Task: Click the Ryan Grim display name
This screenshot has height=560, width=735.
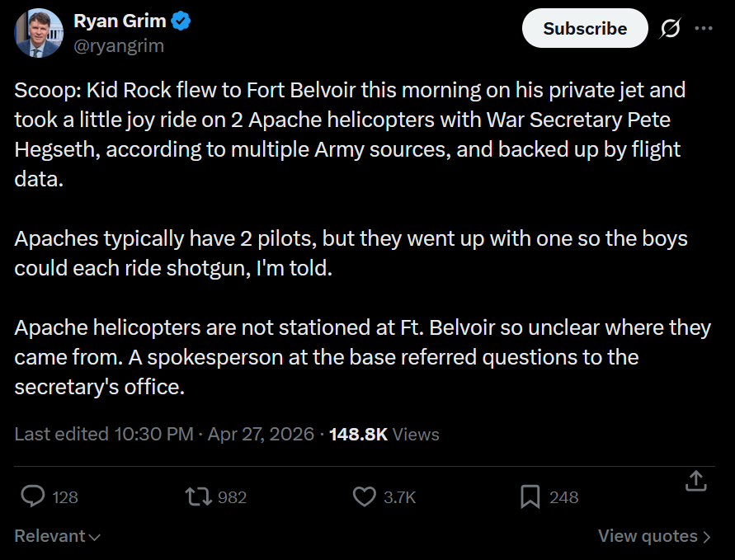Action: click(119, 21)
